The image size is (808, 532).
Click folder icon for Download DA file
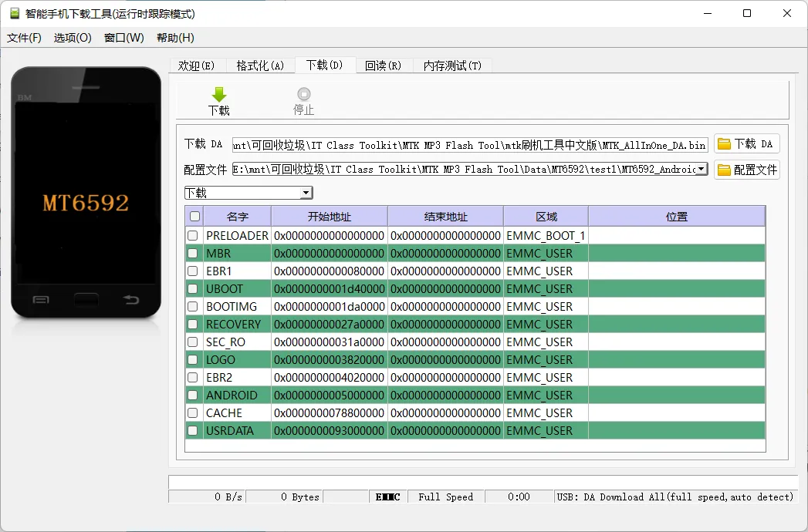724,144
